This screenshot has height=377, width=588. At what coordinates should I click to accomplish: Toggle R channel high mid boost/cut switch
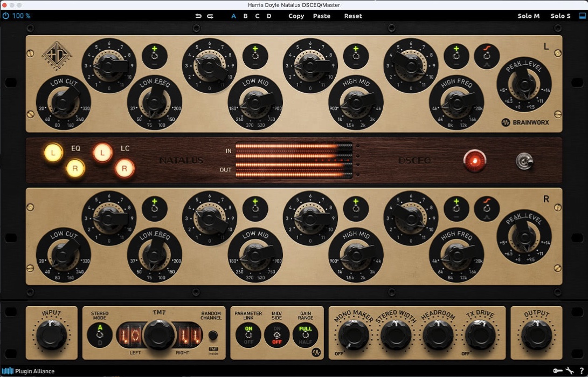coord(356,209)
